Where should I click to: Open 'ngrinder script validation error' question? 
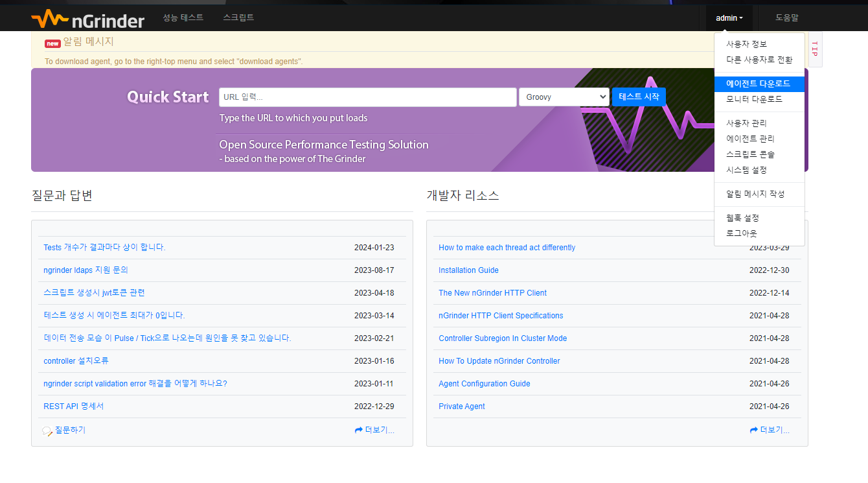click(x=135, y=384)
